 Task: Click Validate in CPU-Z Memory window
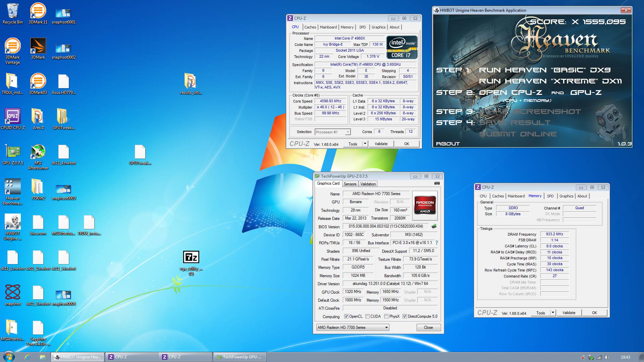click(569, 313)
